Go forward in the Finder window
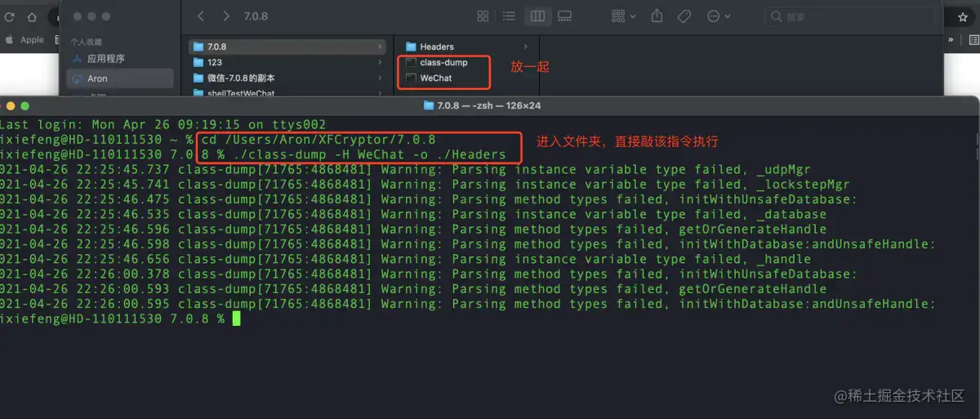 [226, 16]
